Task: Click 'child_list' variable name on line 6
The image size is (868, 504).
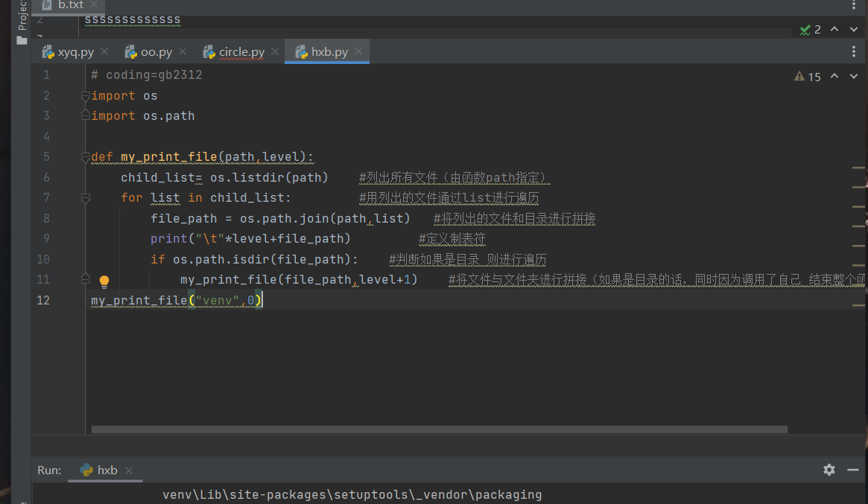Action: click(x=158, y=178)
